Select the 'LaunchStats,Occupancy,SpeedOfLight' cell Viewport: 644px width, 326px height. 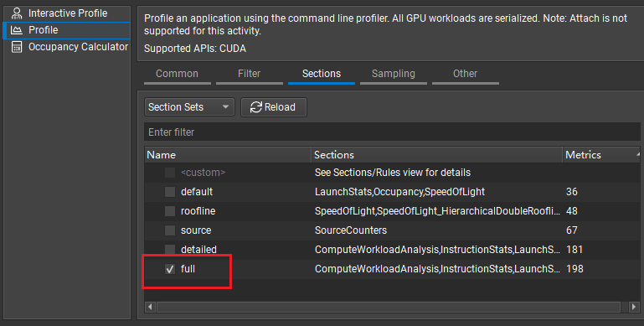399,192
